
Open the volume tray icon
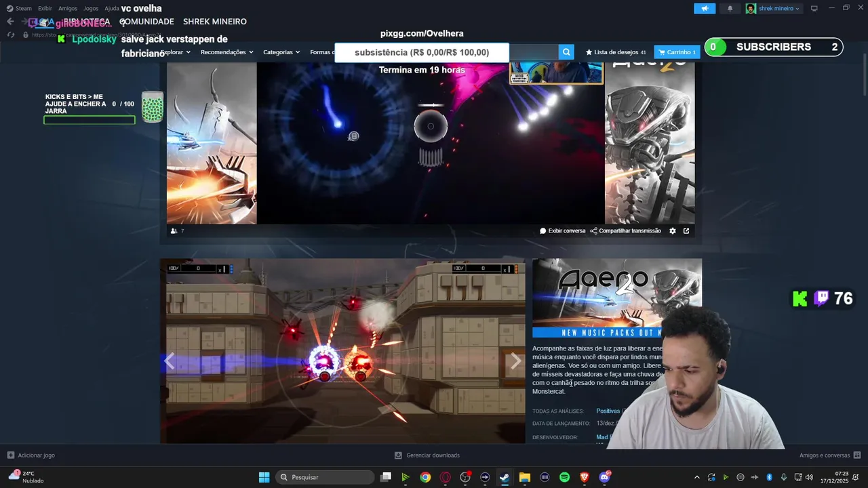coord(809,477)
